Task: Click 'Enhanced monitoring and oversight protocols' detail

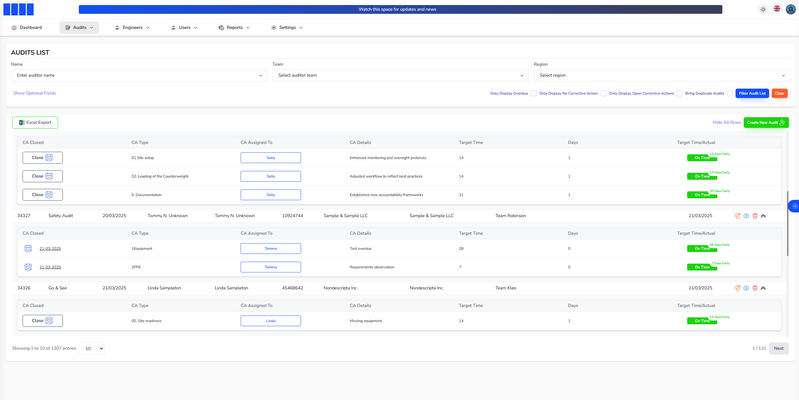Action: 388,158
